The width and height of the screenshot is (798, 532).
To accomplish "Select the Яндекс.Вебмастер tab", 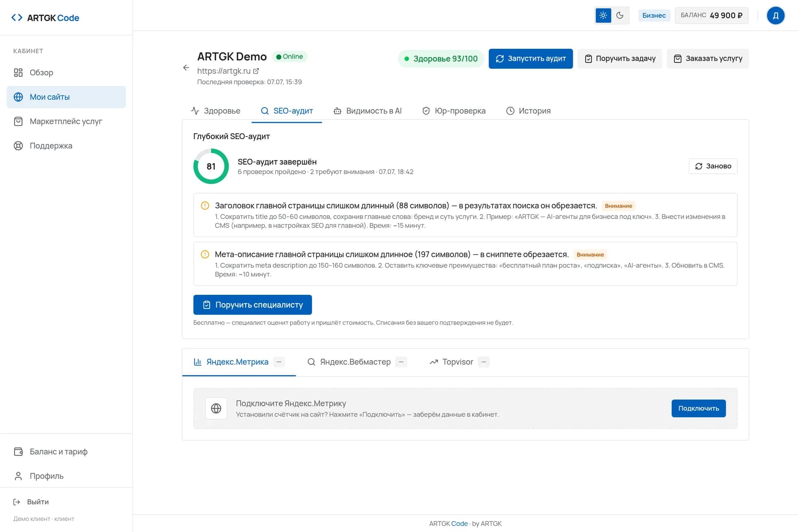I will [356, 362].
